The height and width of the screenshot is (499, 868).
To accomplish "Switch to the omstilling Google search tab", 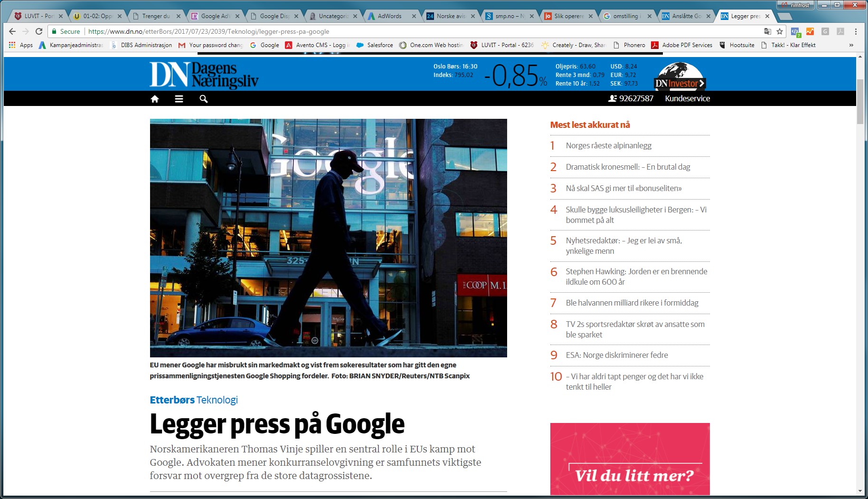I will point(627,16).
